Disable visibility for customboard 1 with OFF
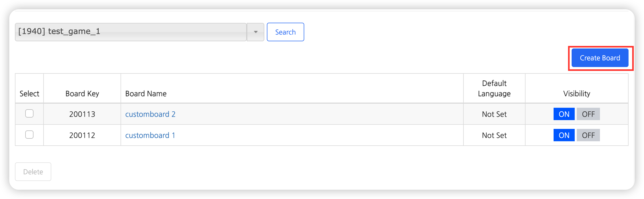Viewport: 644px width, 199px height. tap(588, 135)
